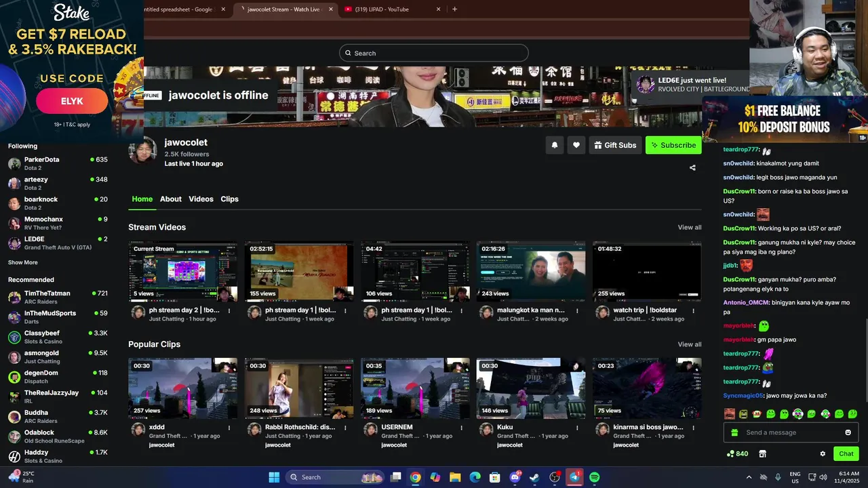868x488 pixels.
Task: Open asmongold in Recommended list
Action: (x=58, y=357)
